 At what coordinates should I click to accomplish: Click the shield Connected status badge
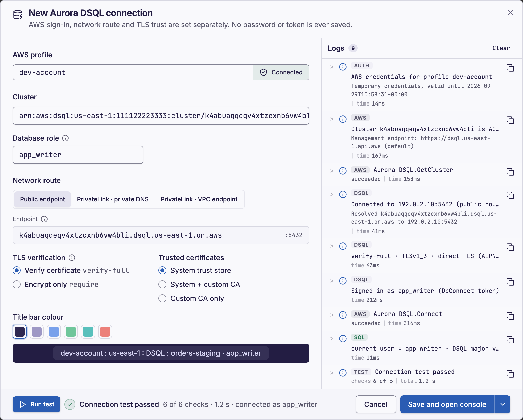pyautogui.click(x=281, y=72)
